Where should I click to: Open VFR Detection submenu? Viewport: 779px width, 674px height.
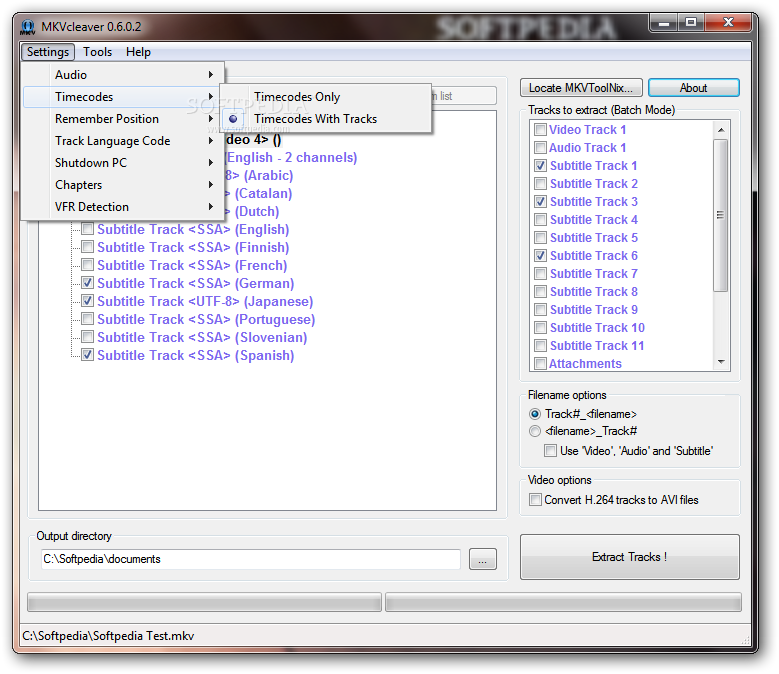coord(123,207)
